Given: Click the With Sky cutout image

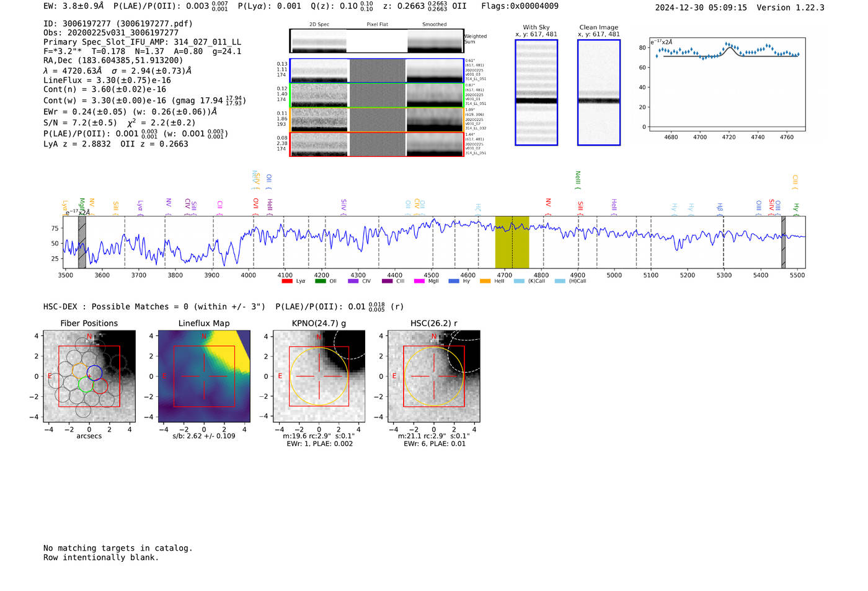Looking at the screenshot, I should point(536,92).
